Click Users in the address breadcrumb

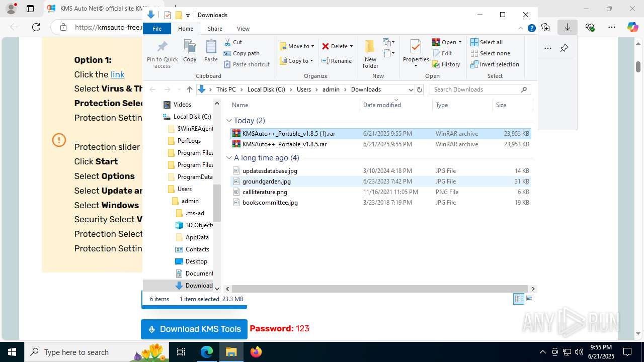pos(304,89)
